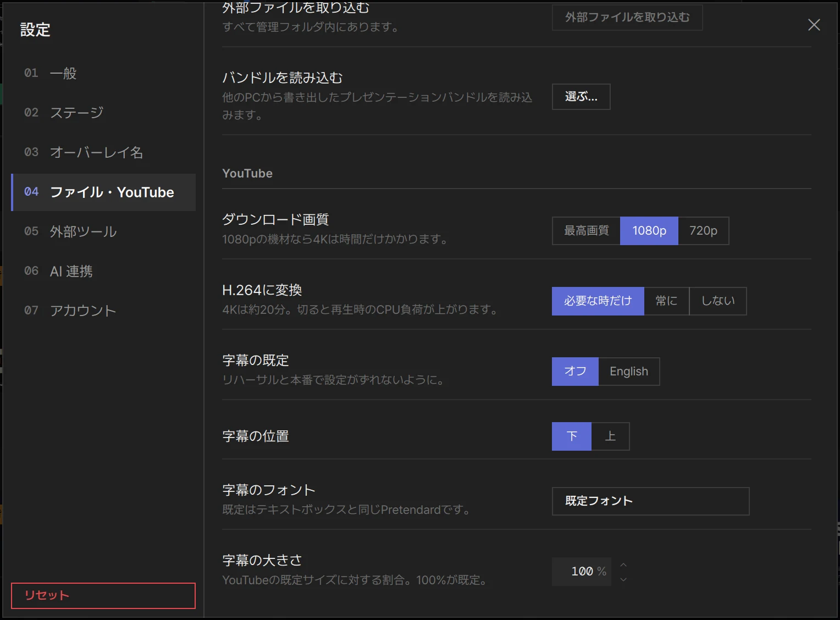Go to the オーバーレイ名 section
The height and width of the screenshot is (620, 840).
point(103,152)
